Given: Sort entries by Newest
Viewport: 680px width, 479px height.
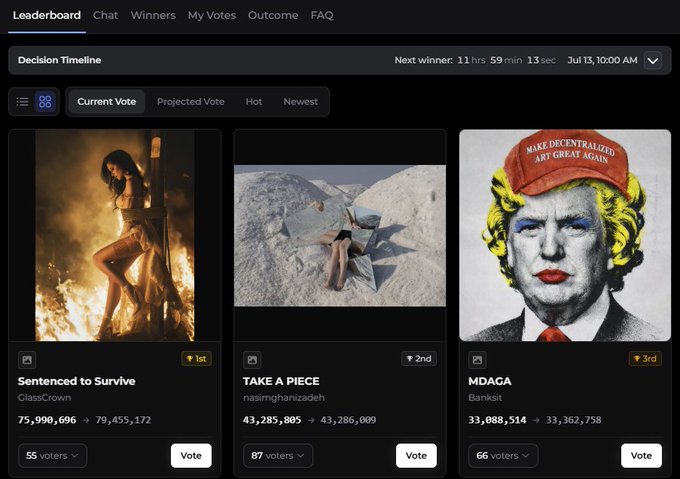Looking at the screenshot, I should pos(301,102).
